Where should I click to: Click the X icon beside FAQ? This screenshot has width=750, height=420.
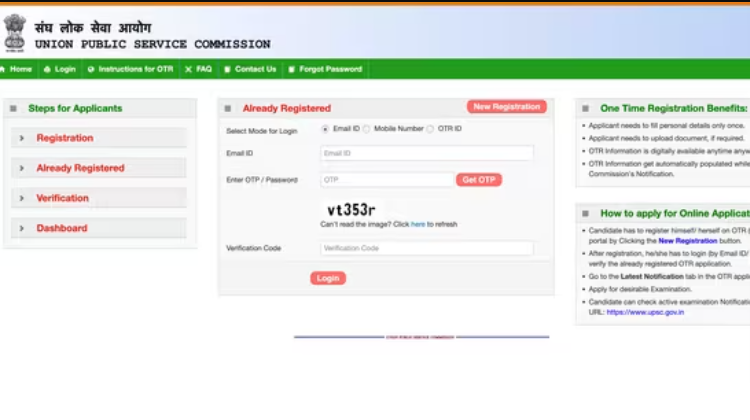coord(188,69)
